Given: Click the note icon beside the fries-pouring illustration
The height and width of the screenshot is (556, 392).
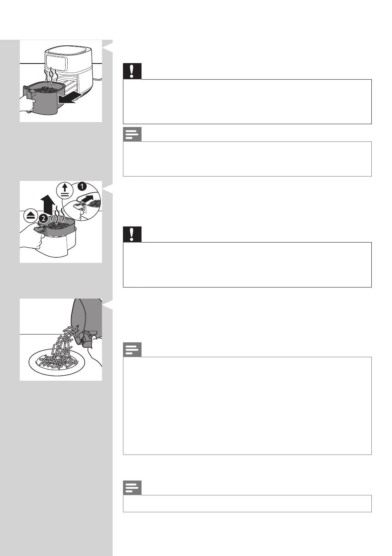Looking at the screenshot, I should pos(132,350).
